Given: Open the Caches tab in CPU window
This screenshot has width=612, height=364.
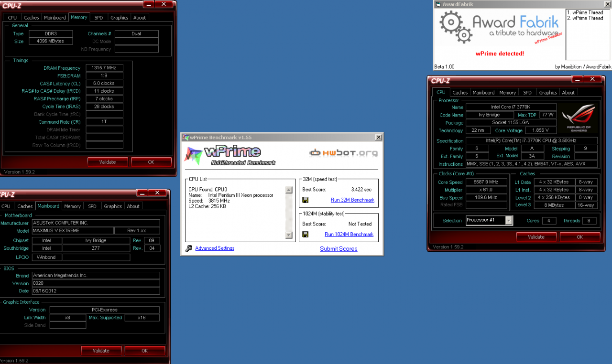Looking at the screenshot, I should point(460,93).
